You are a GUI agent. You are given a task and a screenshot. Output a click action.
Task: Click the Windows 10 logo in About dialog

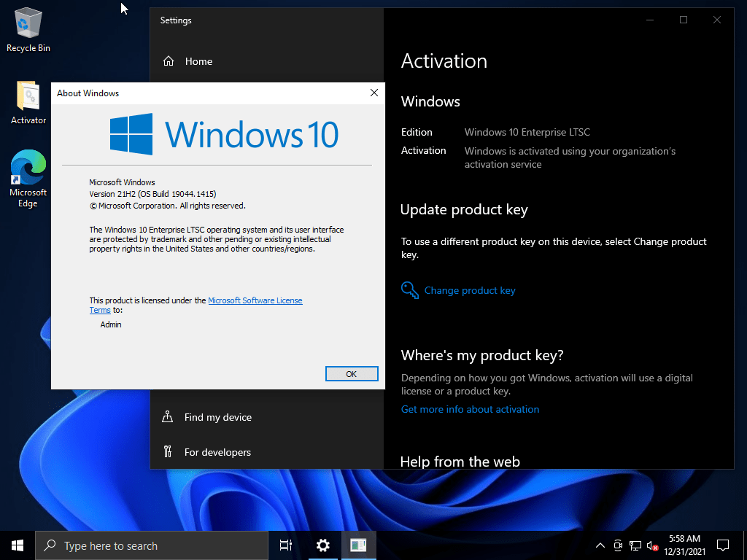[225, 134]
